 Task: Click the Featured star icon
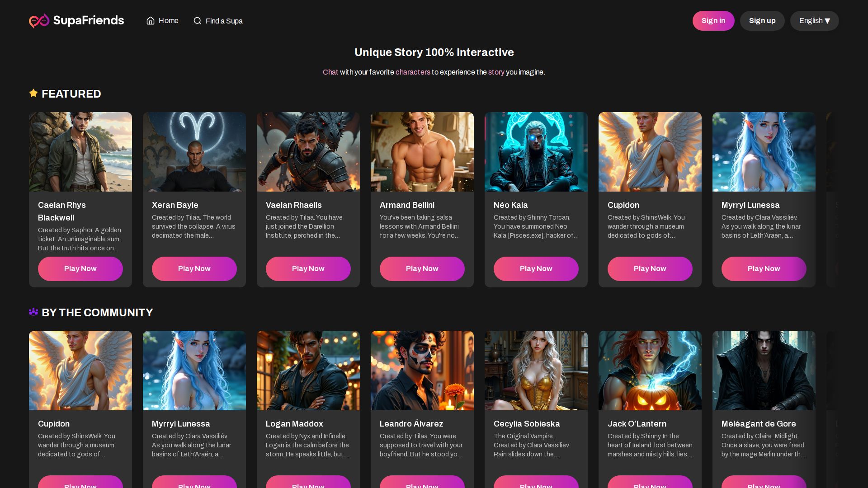33,94
